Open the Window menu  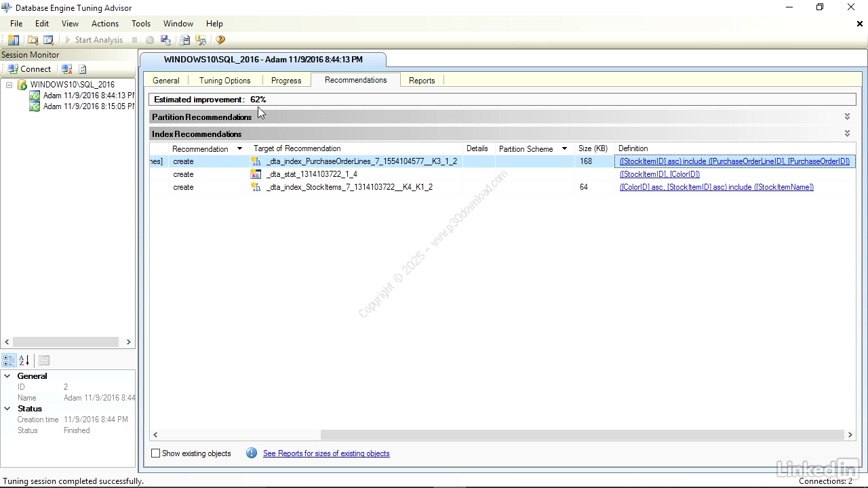click(x=178, y=23)
